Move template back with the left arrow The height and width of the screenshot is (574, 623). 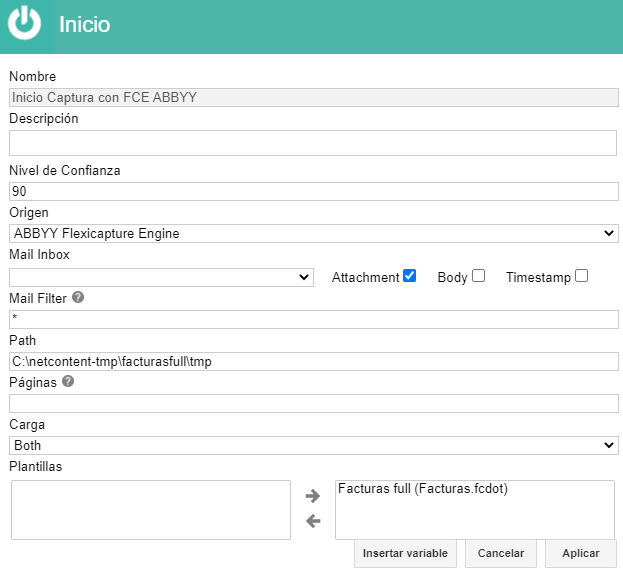[313, 521]
